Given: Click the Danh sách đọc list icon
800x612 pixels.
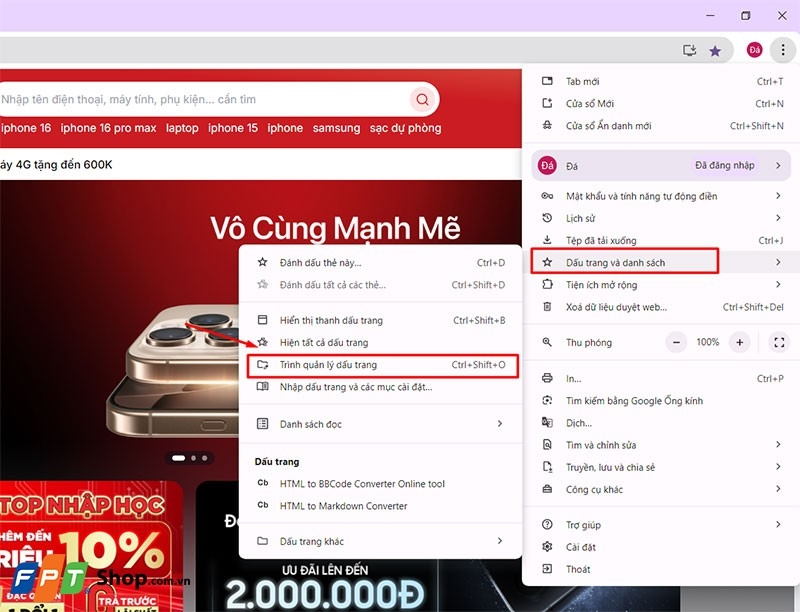Looking at the screenshot, I should tap(262, 424).
